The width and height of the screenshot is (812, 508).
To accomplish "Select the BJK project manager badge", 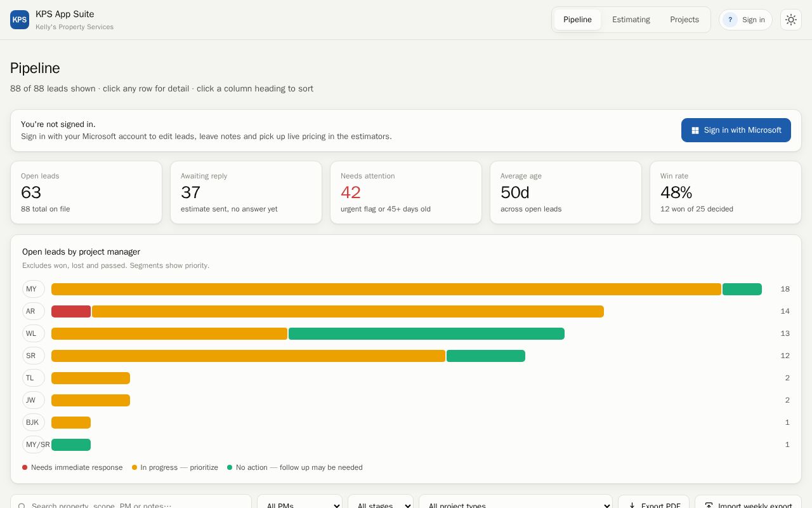I will 34,422.
